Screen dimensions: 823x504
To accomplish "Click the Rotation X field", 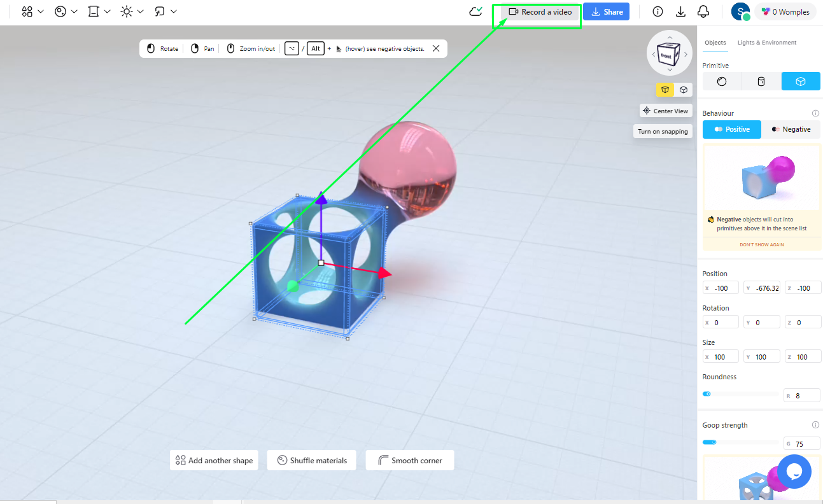I will click(x=721, y=322).
